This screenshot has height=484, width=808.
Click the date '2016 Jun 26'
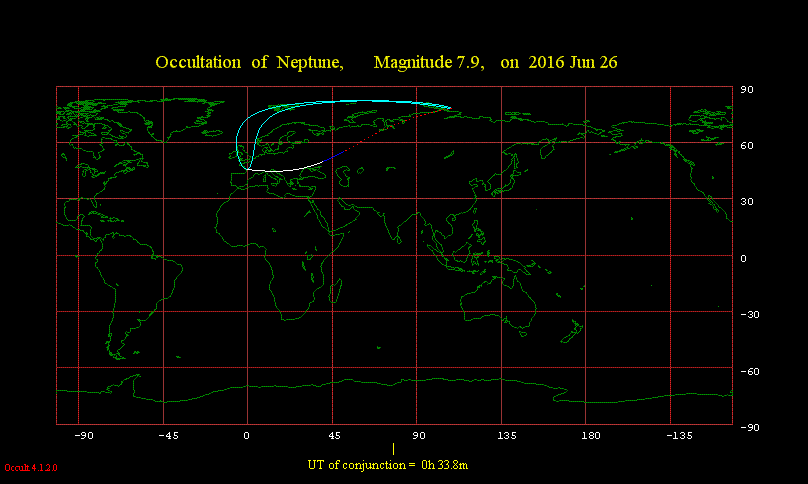[573, 63]
